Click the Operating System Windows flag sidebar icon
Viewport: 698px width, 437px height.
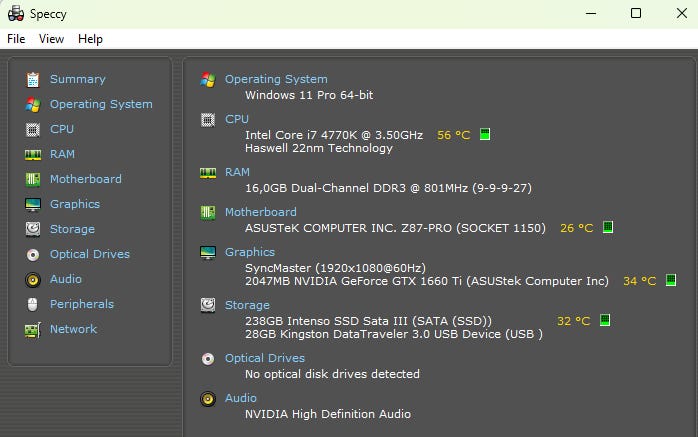(x=32, y=105)
